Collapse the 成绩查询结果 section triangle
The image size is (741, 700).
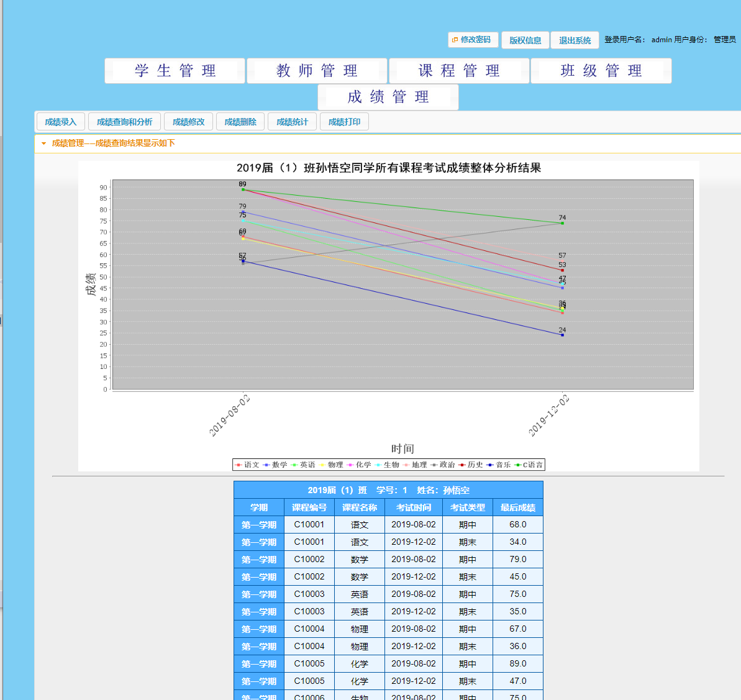43,143
